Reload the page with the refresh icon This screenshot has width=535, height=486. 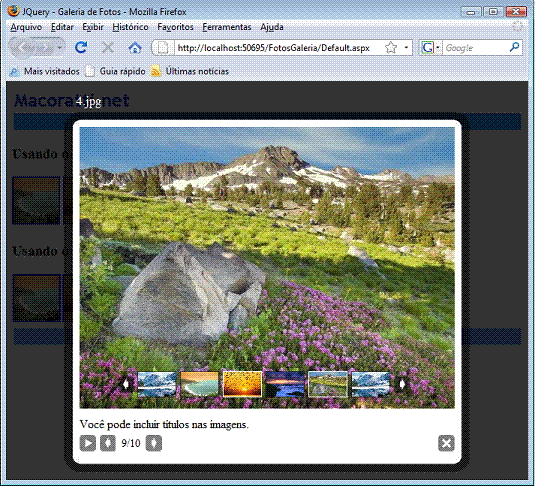81,47
